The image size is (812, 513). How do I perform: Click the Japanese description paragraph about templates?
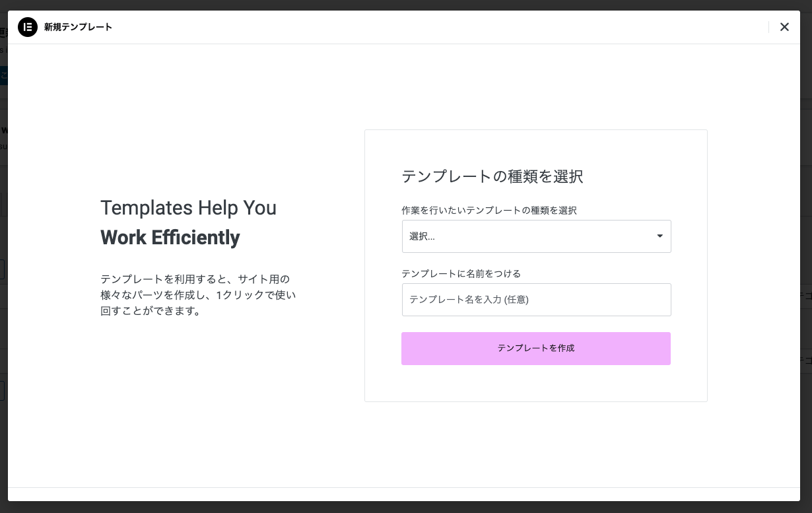pyautogui.click(x=197, y=295)
